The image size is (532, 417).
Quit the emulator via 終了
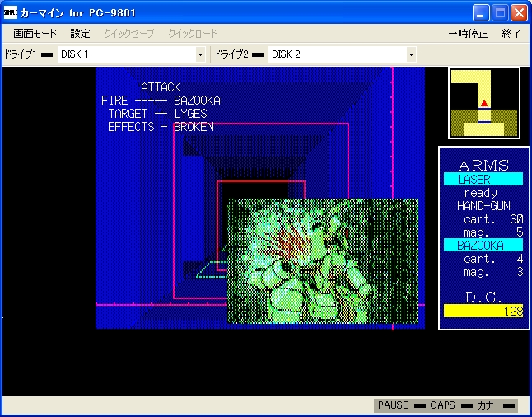pyautogui.click(x=511, y=34)
